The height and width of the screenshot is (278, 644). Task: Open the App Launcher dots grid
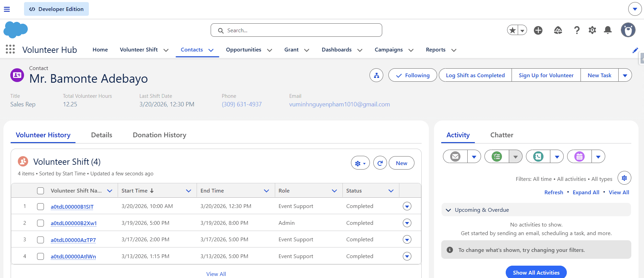10,49
